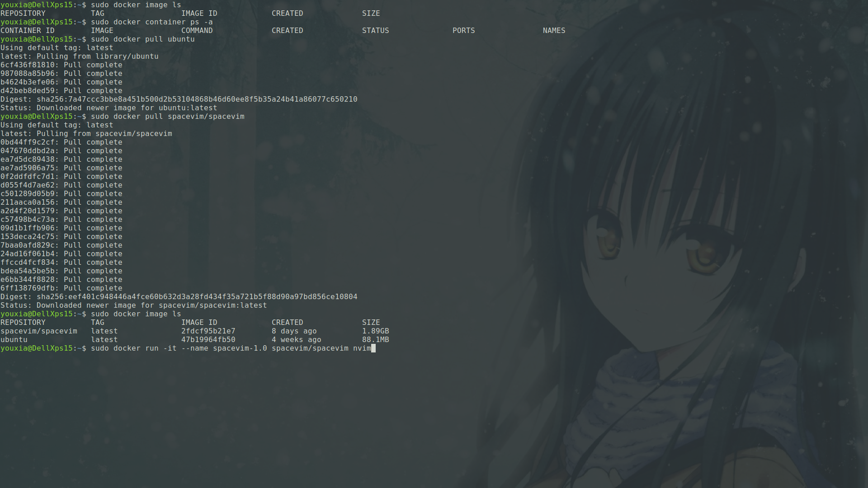This screenshot has width=868, height=488.
Task: Click layer 987088a85b96 pull complete line
Action: [61, 74]
